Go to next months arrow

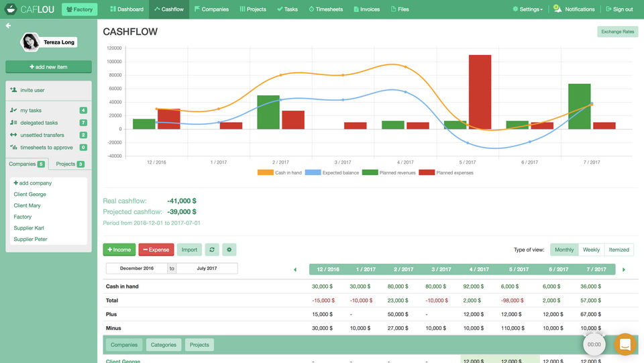[624, 269]
